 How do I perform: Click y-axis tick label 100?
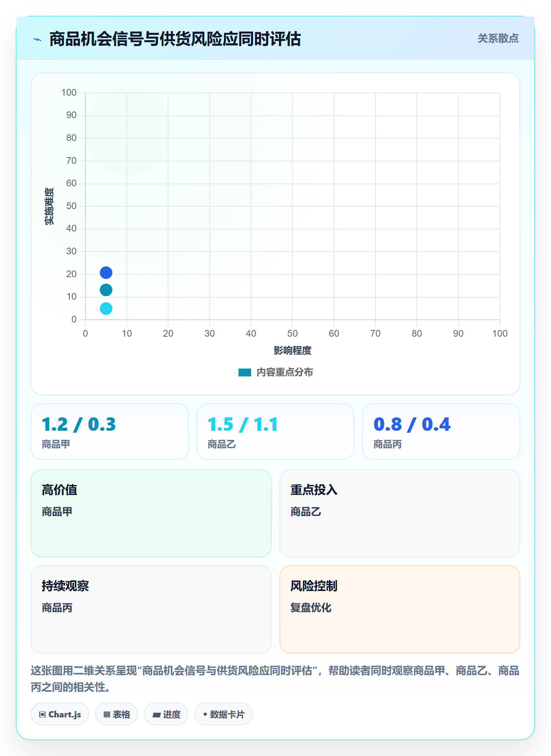pyautogui.click(x=69, y=93)
